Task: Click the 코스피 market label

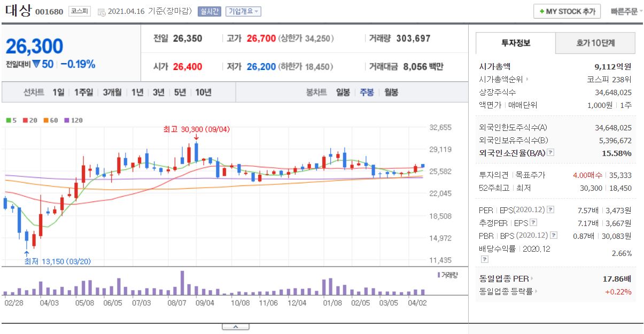Action: (80, 11)
